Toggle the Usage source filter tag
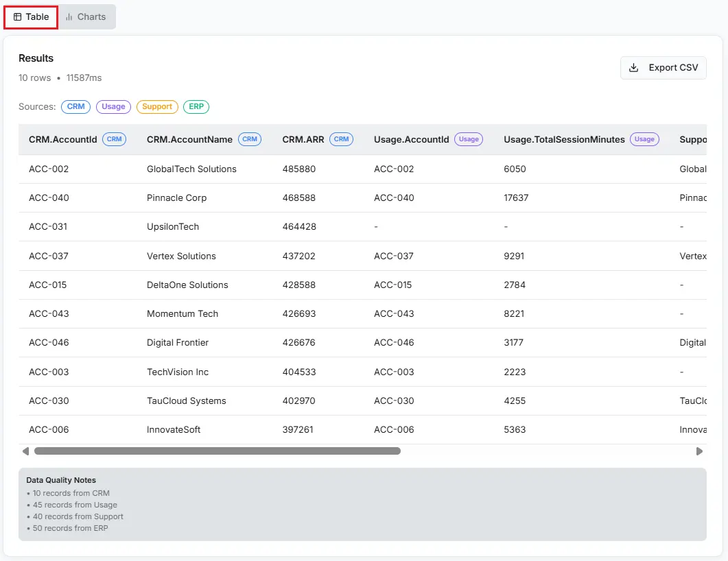 tap(113, 107)
